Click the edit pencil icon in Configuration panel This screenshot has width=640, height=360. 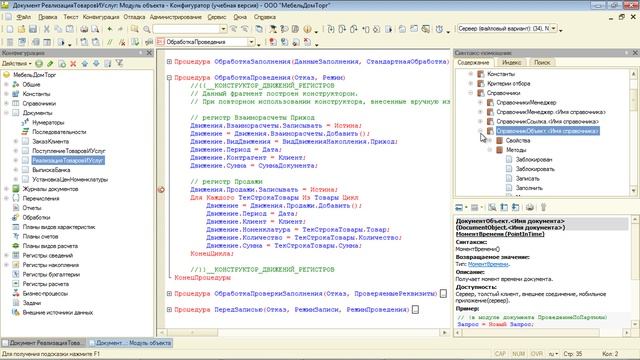(x=50, y=63)
